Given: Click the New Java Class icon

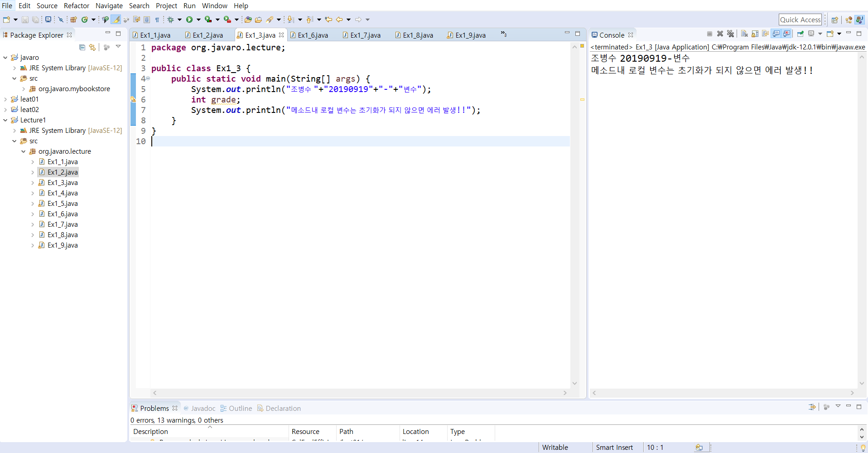Looking at the screenshot, I should click(84, 19).
